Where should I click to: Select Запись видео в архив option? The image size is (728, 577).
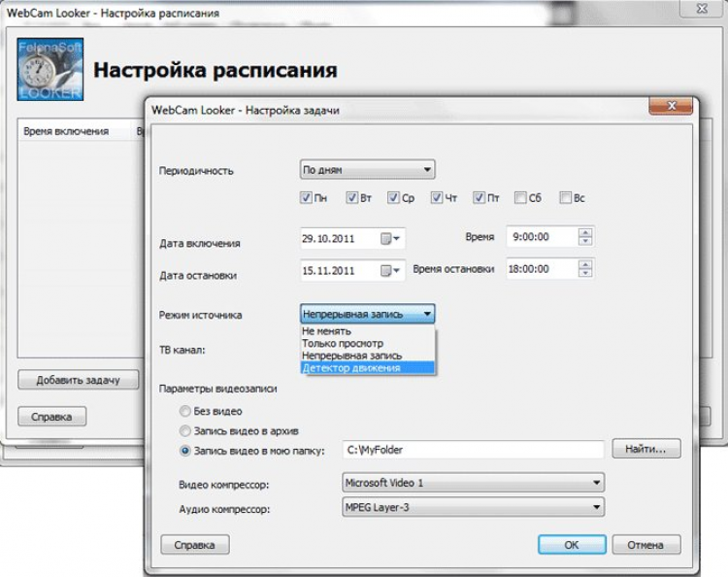point(184,431)
